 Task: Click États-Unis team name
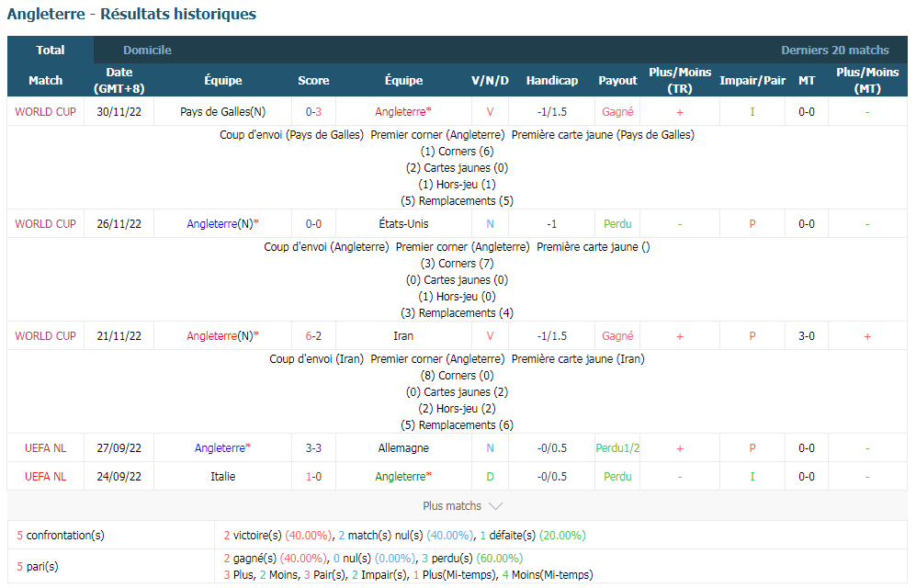pyautogui.click(x=403, y=224)
